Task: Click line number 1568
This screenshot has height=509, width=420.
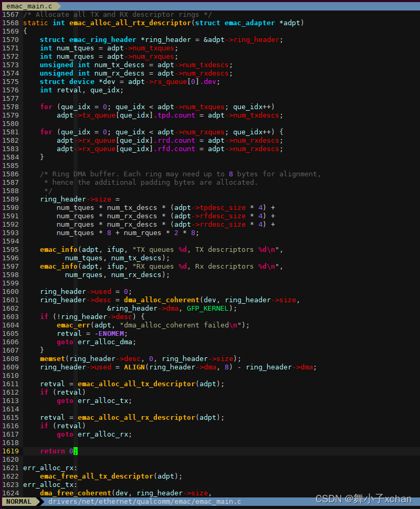Action: 10,23
